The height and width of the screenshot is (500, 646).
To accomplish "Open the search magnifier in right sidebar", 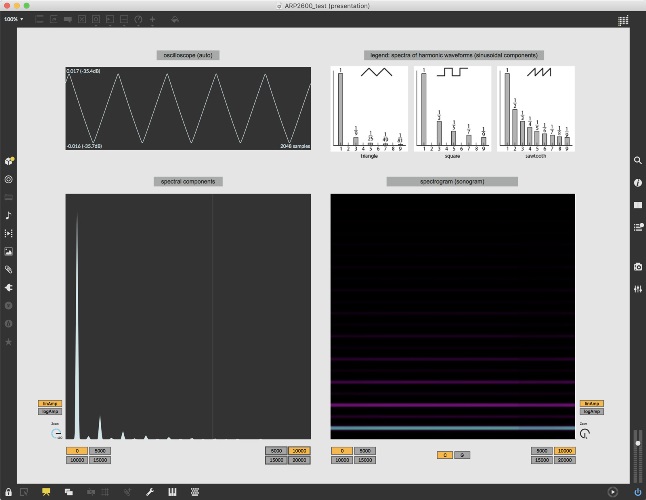I will (638, 160).
